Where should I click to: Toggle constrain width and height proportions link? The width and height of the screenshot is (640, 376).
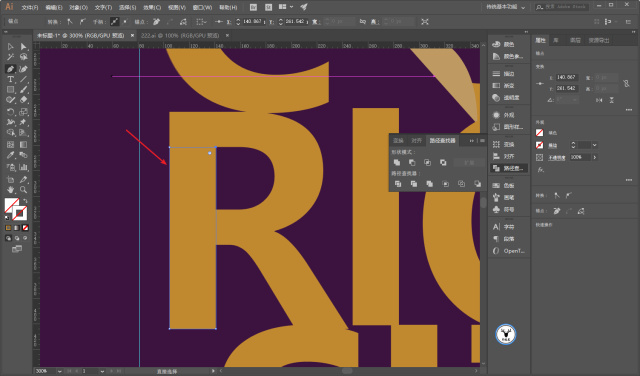click(x=626, y=83)
